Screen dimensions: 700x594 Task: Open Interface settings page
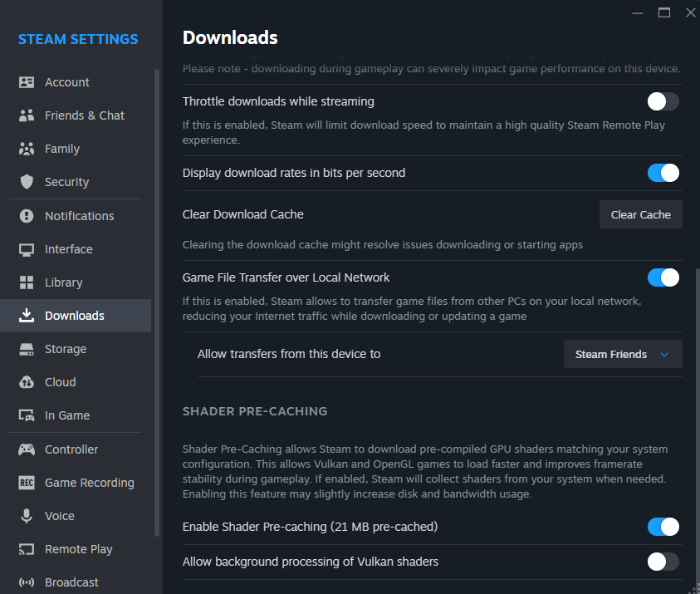click(76, 249)
